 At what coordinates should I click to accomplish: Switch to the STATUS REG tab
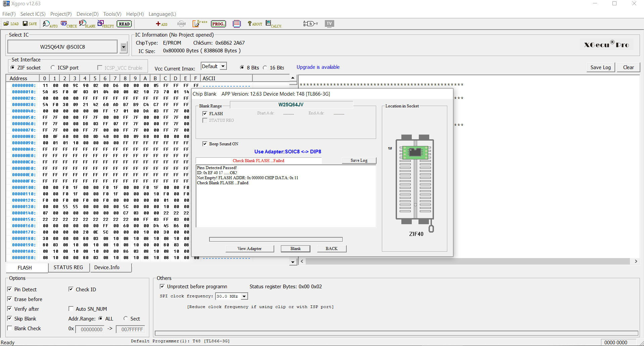pyautogui.click(x=68, y=267)
